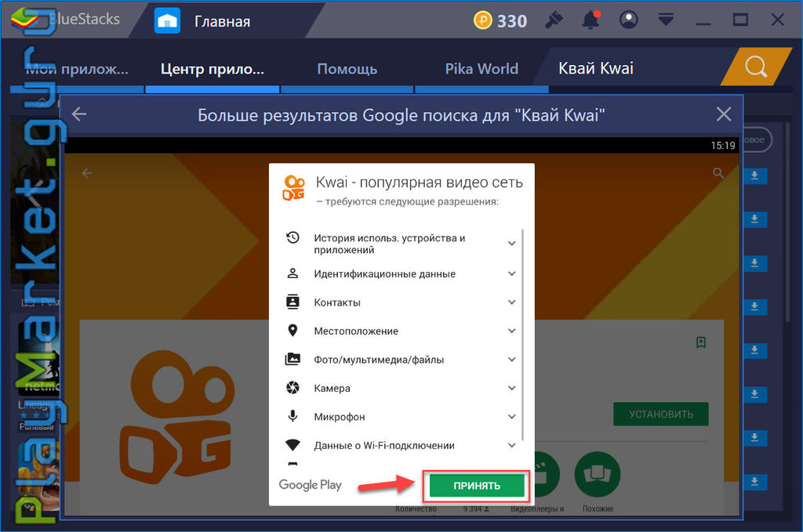Click Play Store search magnifier icon
Screen dimensions: 803x532
[718, 173]
